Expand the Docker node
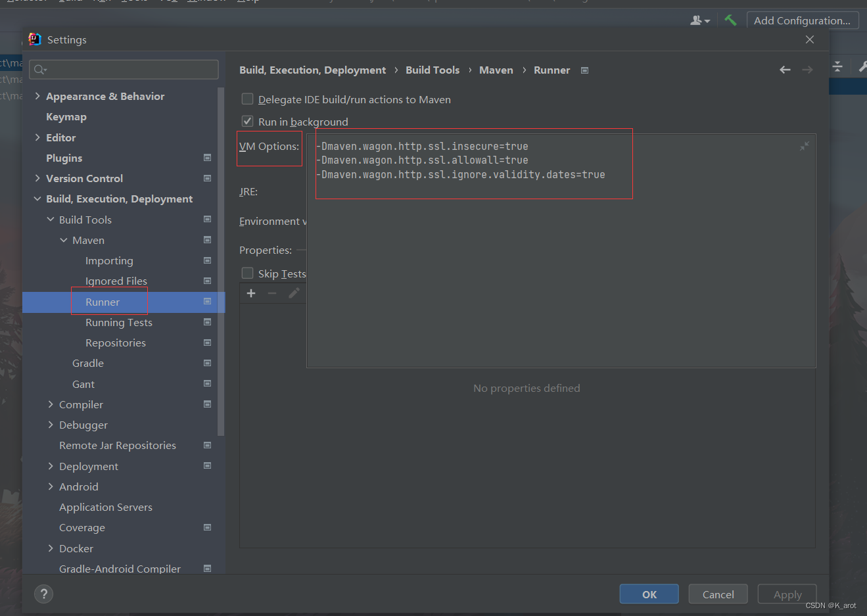867x616 pixels. 51,548
